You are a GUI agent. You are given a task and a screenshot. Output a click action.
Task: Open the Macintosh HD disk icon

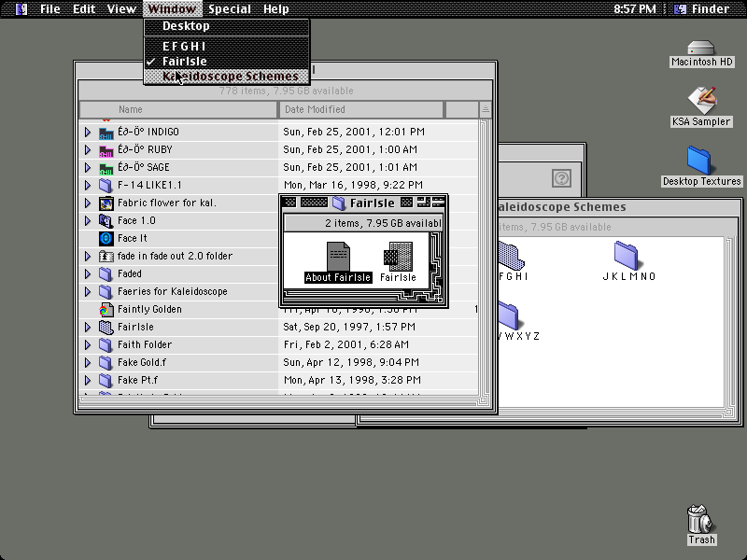701,49
